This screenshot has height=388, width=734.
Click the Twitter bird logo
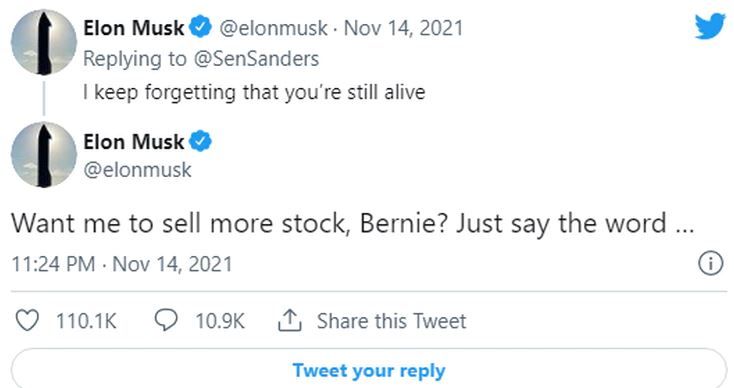[x=710, y=26]
